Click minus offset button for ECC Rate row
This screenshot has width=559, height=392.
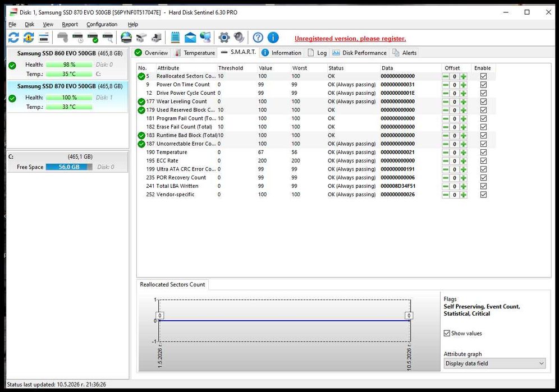pyautogui.click(x=446, y=161)
